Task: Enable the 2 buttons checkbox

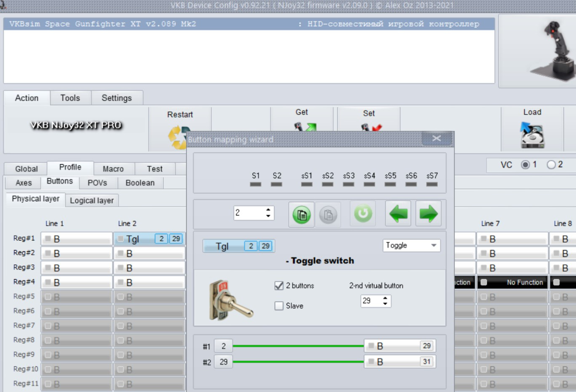Action: 279,286
